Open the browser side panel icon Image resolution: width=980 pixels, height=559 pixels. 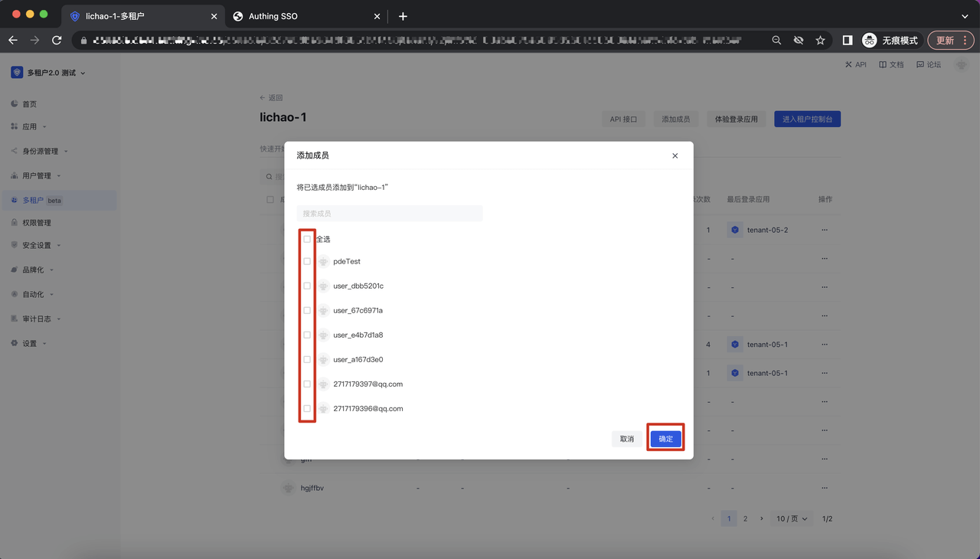848,40
